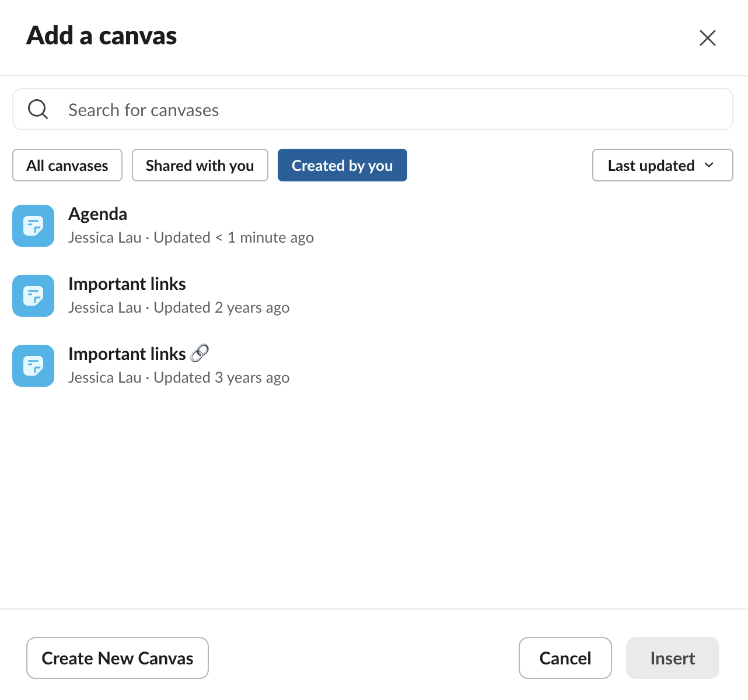Select the Created by you filter
The height and width of the screenshot is (700, 748).
[x=342, y=165]
